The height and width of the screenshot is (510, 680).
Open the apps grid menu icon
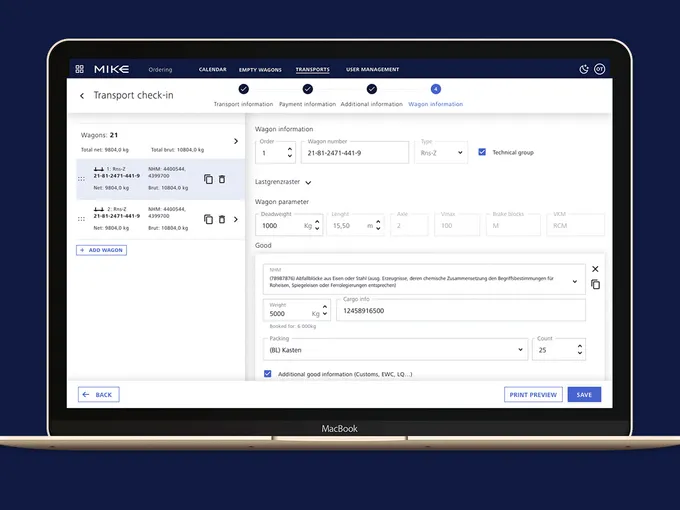[x=80, y=70]
